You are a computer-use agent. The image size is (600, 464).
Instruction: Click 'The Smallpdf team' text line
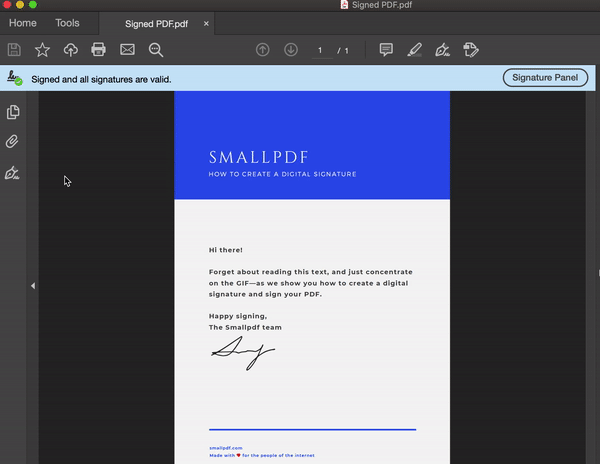point(245,327)
